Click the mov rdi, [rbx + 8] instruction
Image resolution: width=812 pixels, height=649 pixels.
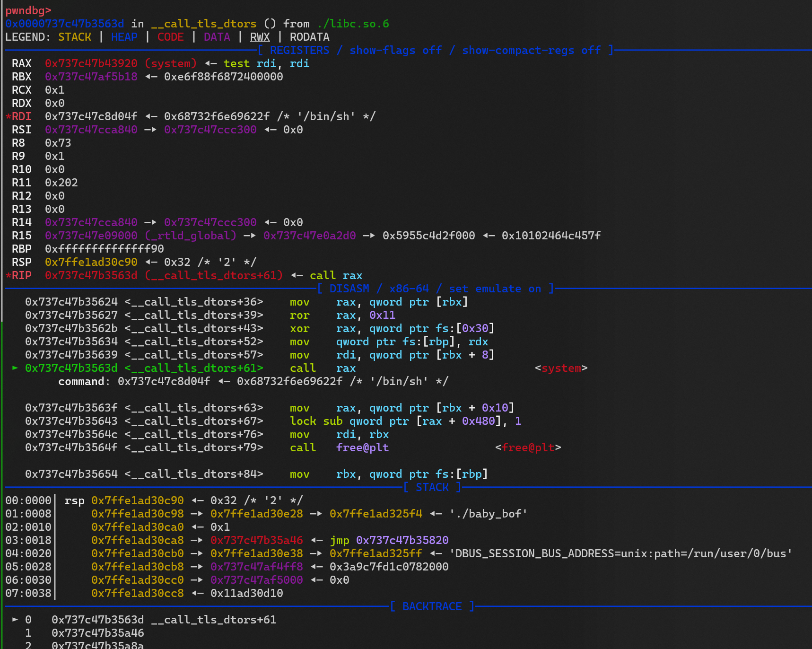(392, 355)
